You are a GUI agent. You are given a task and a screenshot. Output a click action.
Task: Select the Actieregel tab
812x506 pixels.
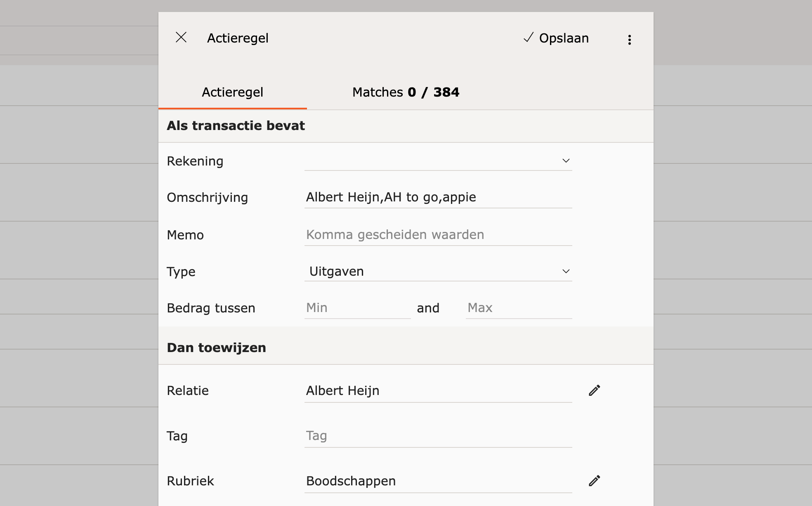pos(232,92)
